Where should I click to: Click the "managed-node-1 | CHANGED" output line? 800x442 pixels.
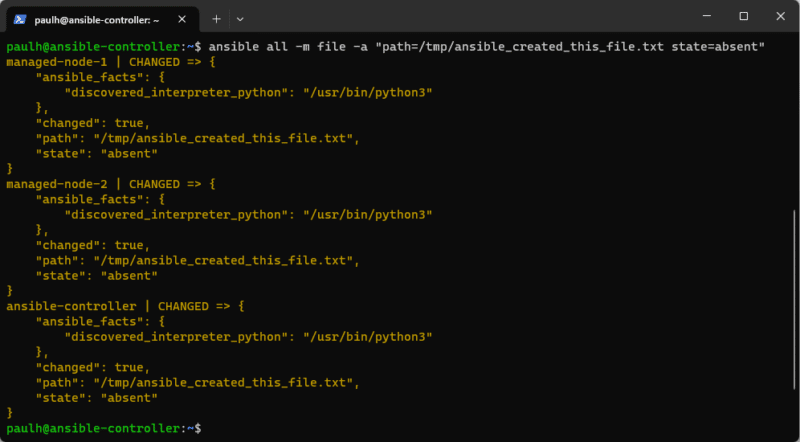click(110, 62)
